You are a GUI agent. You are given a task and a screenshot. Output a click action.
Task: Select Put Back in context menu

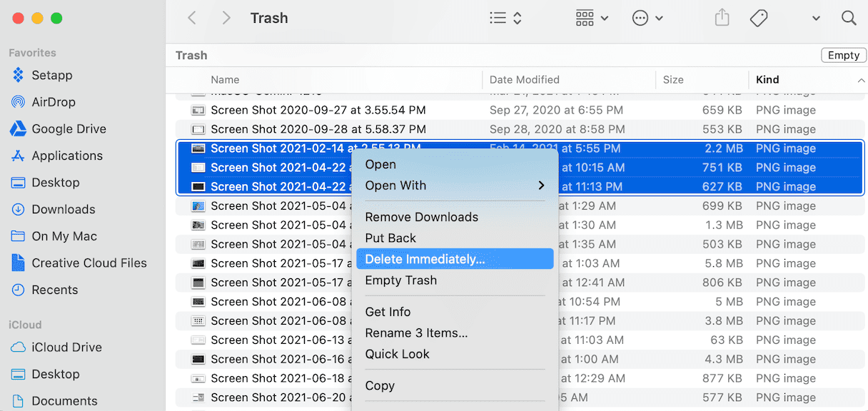390,238
